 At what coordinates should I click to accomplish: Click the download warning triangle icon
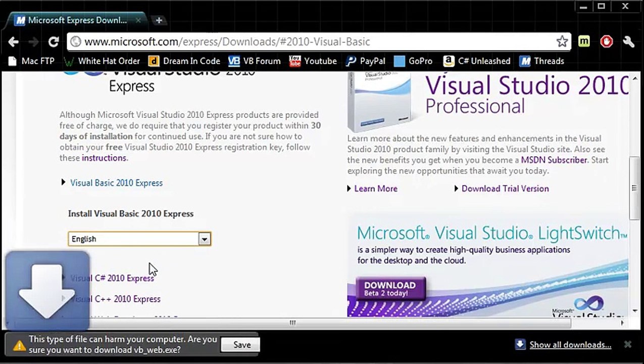[19, 345]
